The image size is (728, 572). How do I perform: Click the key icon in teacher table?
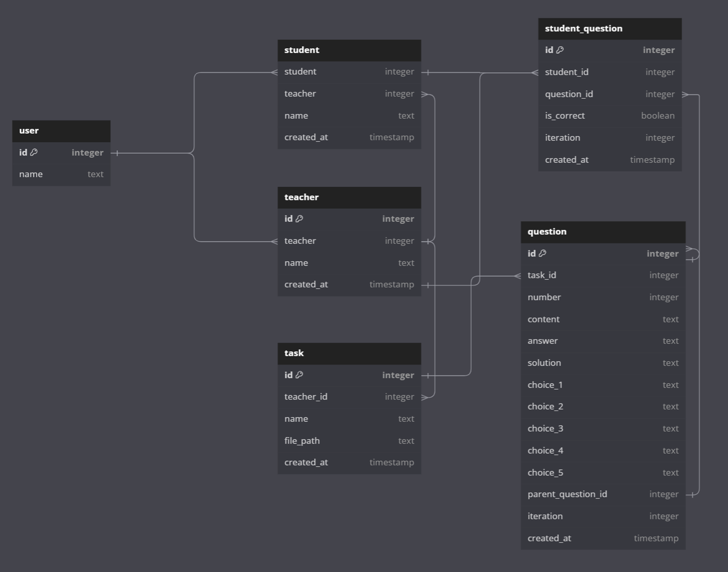pos(299,219)
